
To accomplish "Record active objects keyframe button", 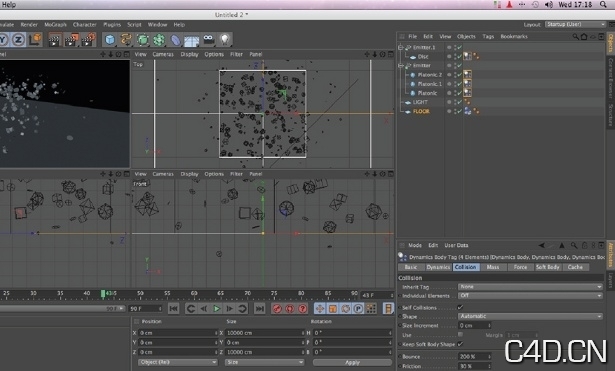I will [277, 309].
